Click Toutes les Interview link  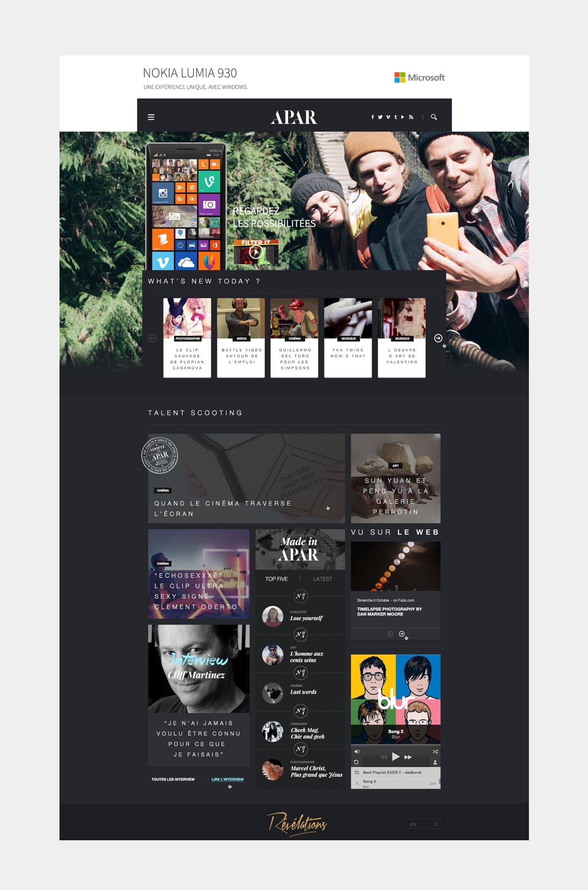173,779
